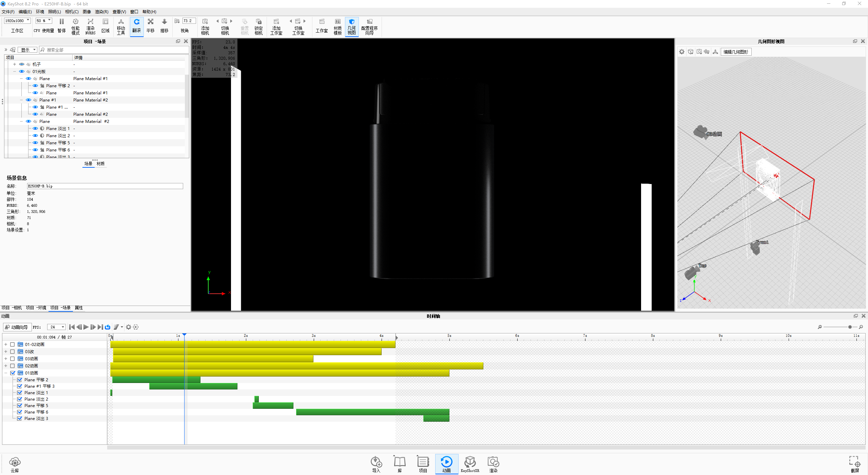Image resolution: width=868 pixels, height=475 pixels.
Task: Pause rendering with 暂停 button
Action: 61,26
